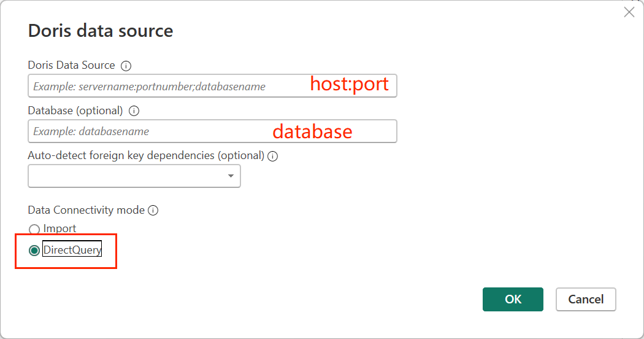Screen dimensions: 644x339
Task: Select the Import radio button
Action: tap(34, 230)
